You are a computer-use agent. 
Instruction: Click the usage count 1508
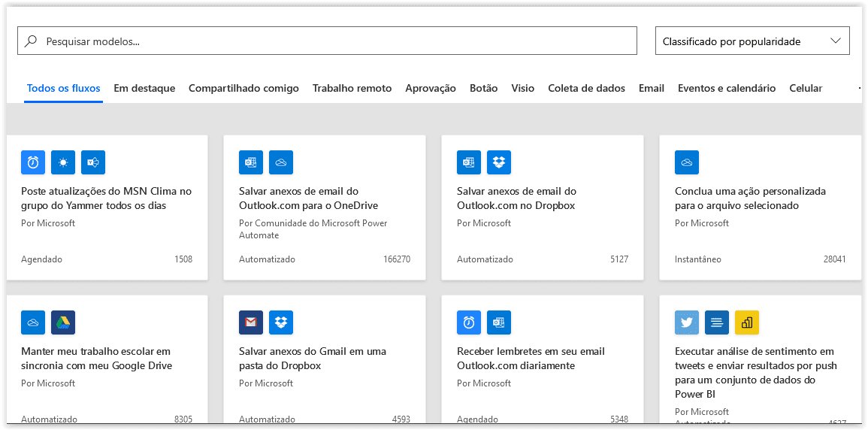(x=183, y=259)
